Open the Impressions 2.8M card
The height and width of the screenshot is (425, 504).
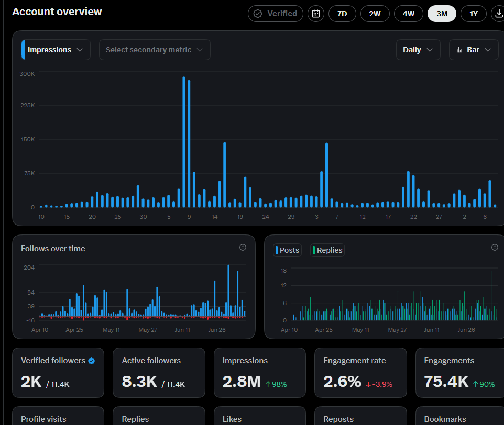click(260, 372)
